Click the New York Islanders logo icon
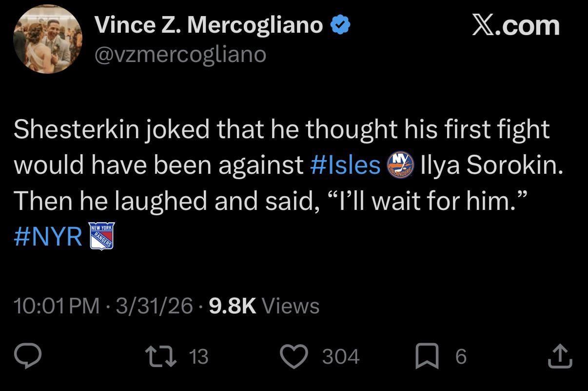Viewport: 588px width, 391px height. click(400, 165)
